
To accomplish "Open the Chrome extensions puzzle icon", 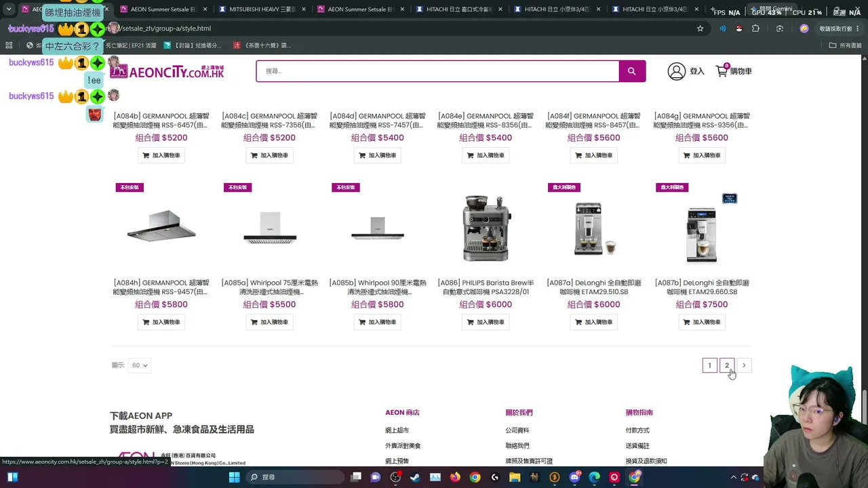I will [755, 28].
